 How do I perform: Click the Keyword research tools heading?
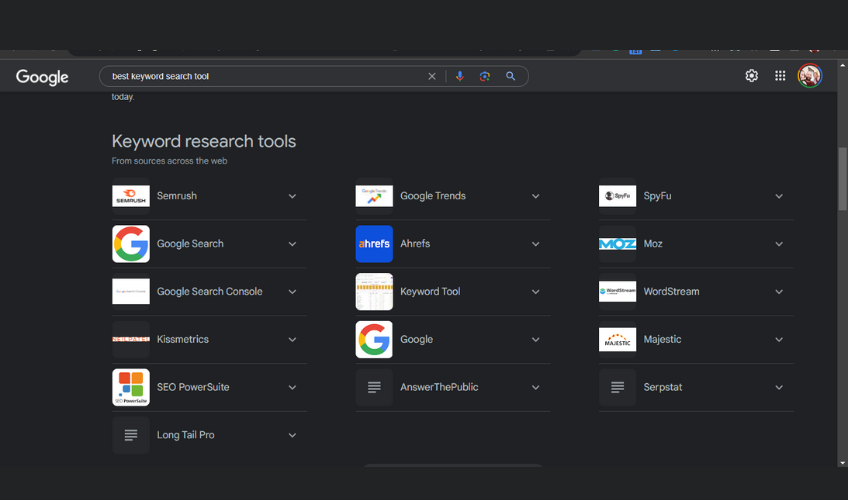click(x=204, y=141)
